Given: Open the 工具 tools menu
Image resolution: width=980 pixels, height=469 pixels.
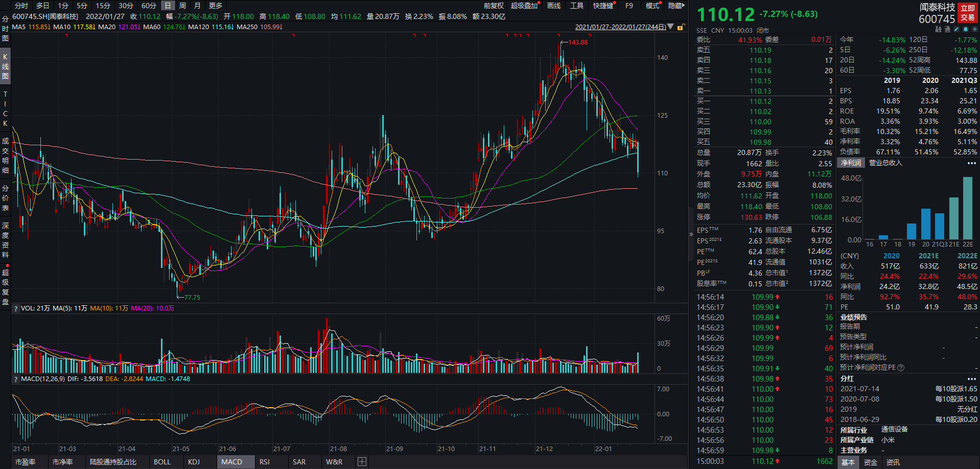Looking at the screenshot, I should click(x=577, y=6).
